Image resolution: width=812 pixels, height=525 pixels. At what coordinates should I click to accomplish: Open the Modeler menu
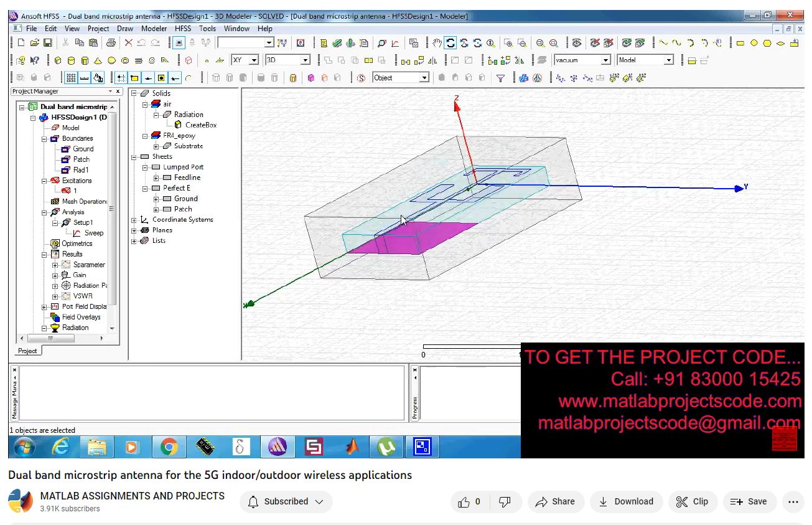[154, 28]
